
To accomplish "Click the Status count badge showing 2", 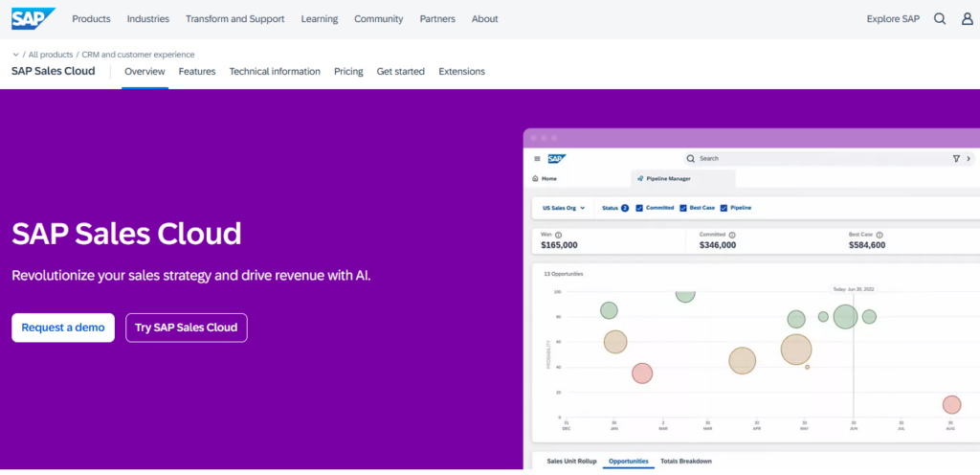I will point(624,208).
